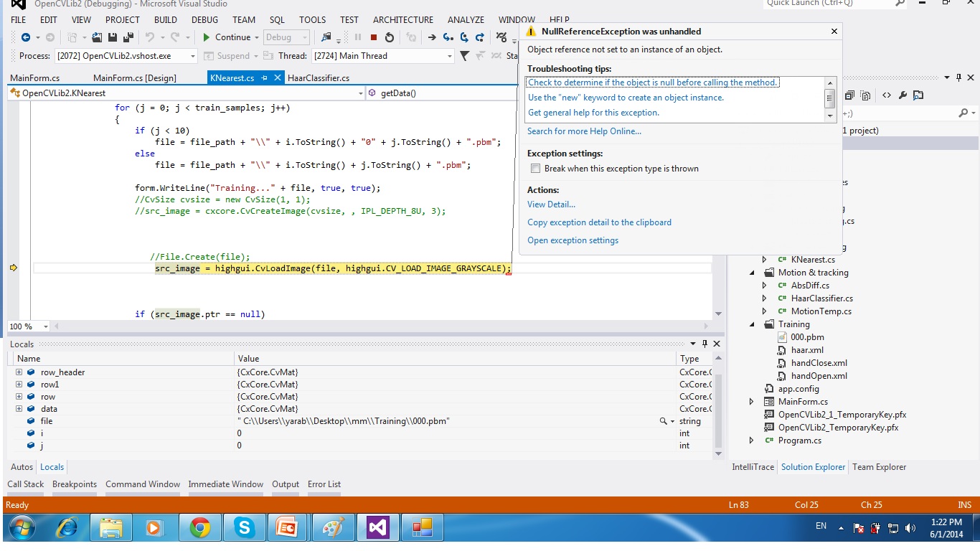980x551 pixels.
Task: Click the Break All pause icon
Action: (x=358, y=37)
